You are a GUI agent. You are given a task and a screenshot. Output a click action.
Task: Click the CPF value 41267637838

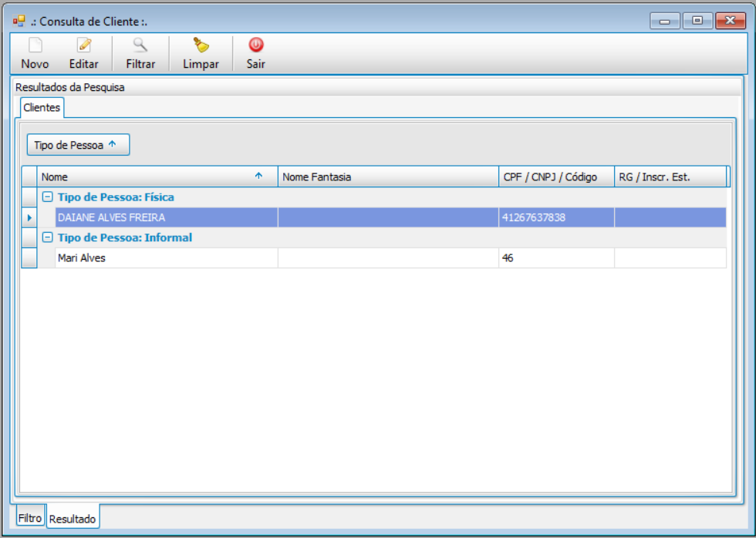pyautogui.click(x=533, y=217)
